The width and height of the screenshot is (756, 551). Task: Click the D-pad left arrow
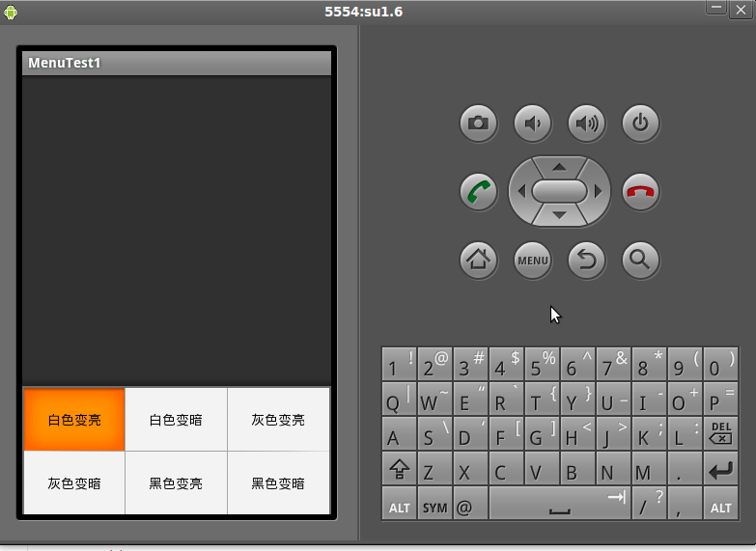click(x=521, y=191)
